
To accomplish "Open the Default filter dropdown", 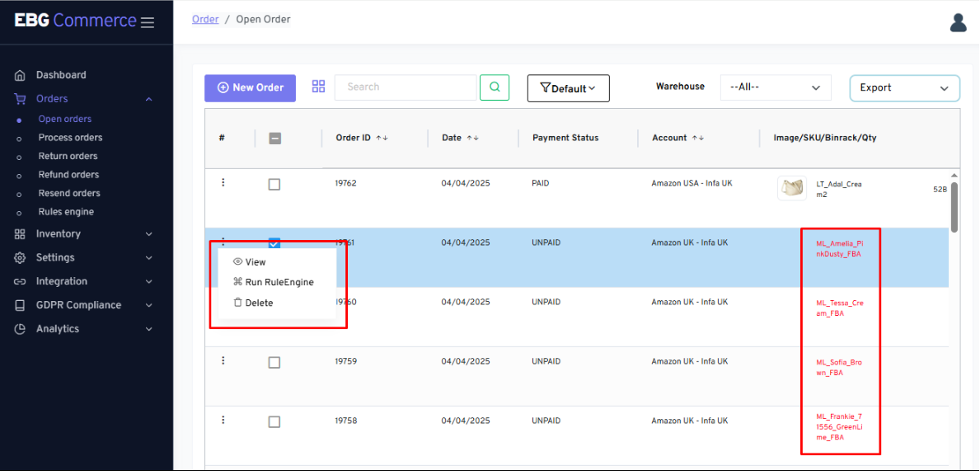I will 568,88.
